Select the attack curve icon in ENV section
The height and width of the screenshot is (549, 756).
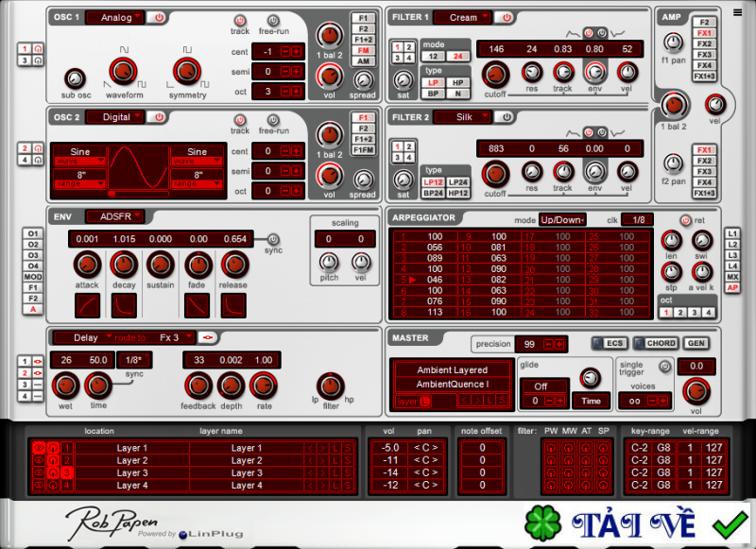tap(86, 302)
